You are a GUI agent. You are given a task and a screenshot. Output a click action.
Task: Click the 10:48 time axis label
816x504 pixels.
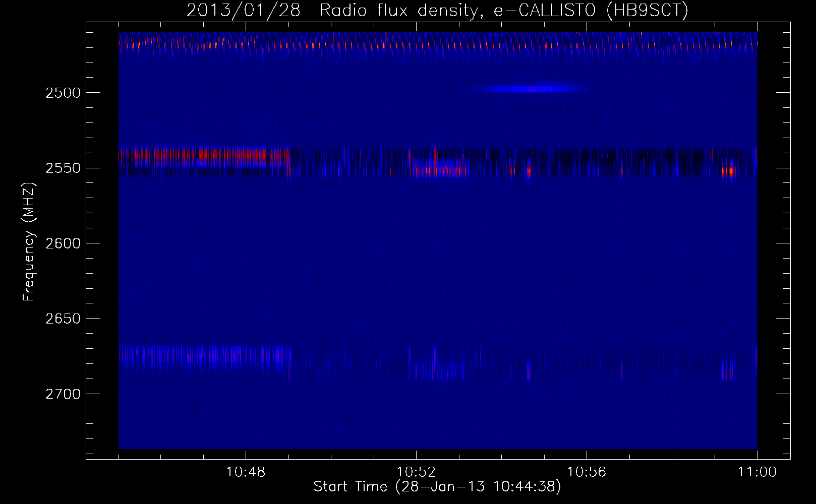click(246, 472)
